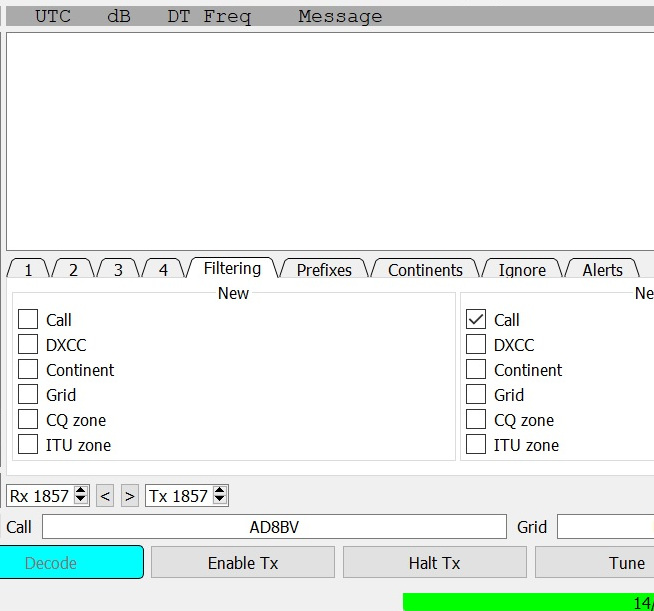Screen dimensions: 654x611
Task: Enable ITU zone checkbox in right group
Action: (476, 445)
